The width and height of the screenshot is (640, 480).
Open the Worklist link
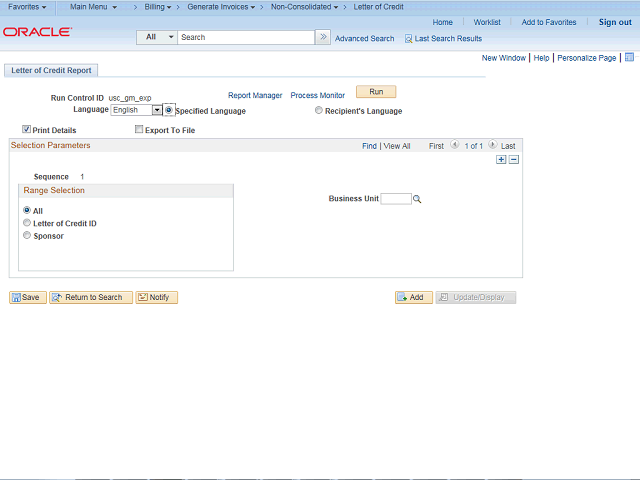487,22
